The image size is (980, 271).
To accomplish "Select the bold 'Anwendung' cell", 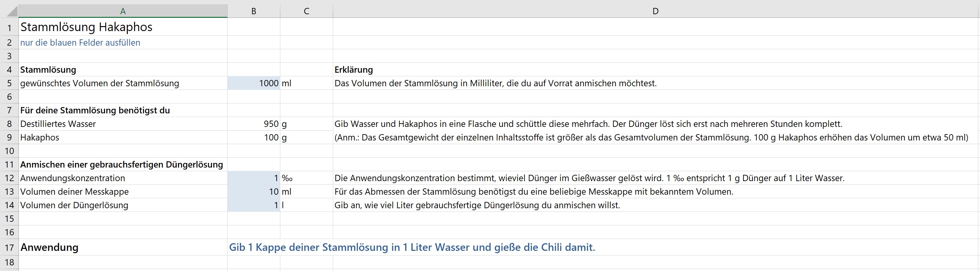I will coord(123,248).
